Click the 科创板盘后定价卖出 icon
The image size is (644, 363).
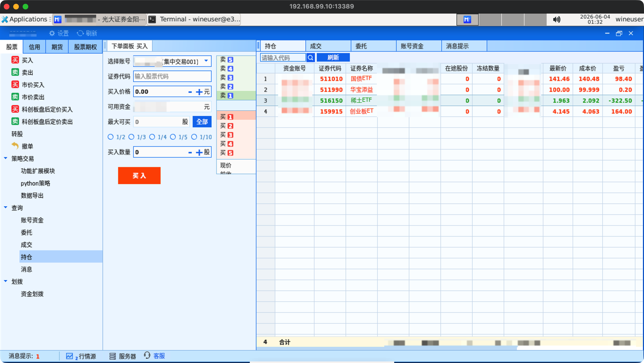15,121
